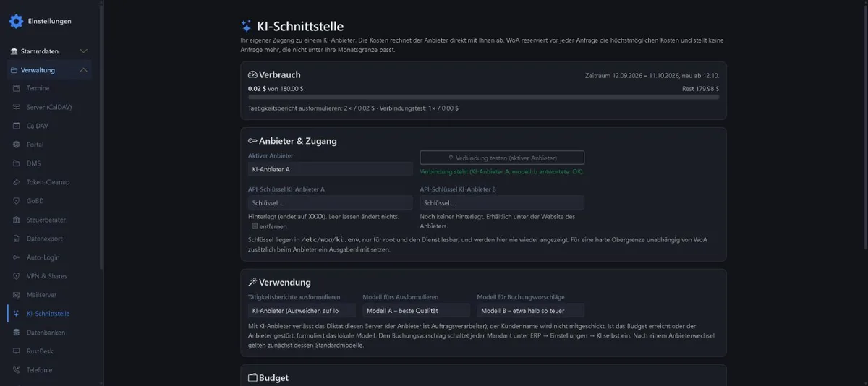Viewport: 868px width, 386px height.
Task: Open the Tätigkeitsberichte ausformulieren dropdown
Action: click(302, 310)
